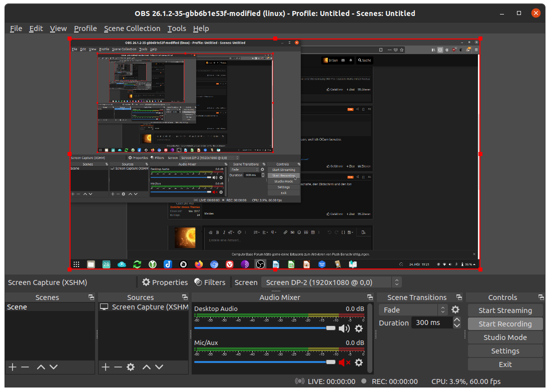Unmute the Mic/Aux channel
The width and height of the screenshot is (550, 392).
(344, 363)
